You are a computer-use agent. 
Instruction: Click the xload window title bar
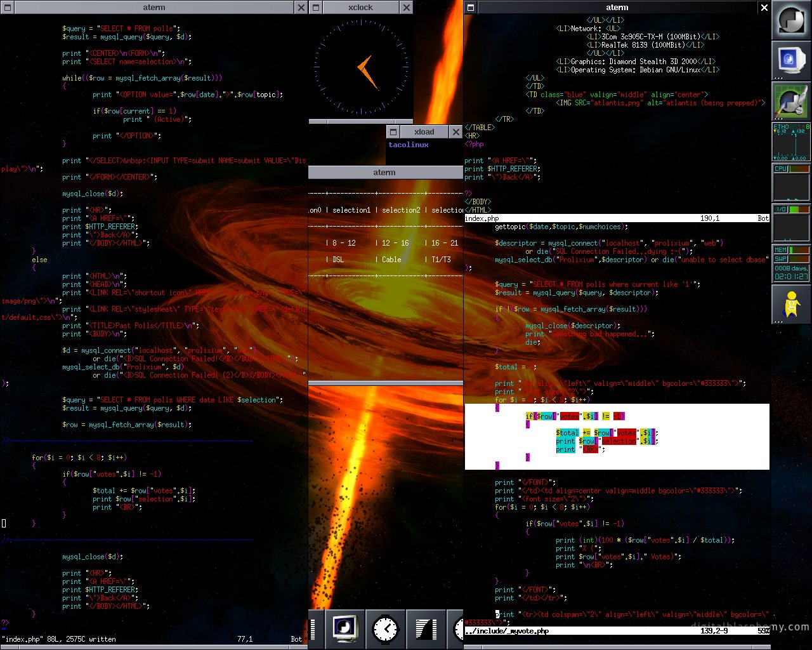424,132
